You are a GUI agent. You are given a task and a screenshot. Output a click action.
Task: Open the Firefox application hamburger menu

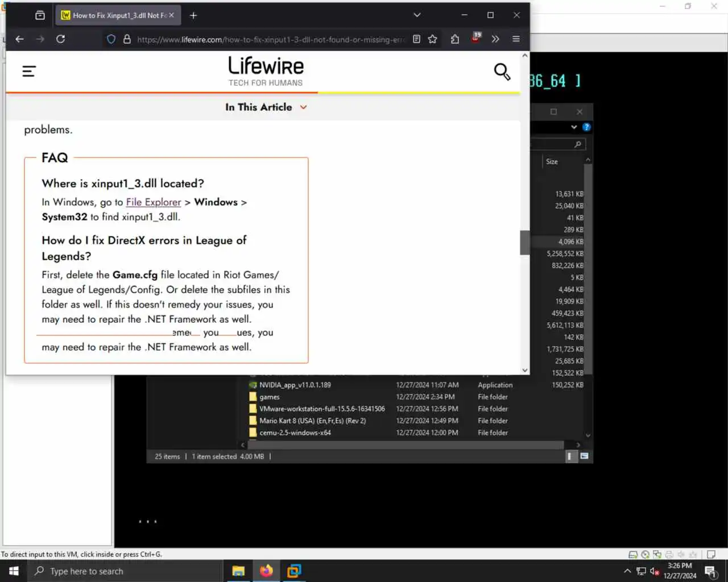click(x=516, y=39)
